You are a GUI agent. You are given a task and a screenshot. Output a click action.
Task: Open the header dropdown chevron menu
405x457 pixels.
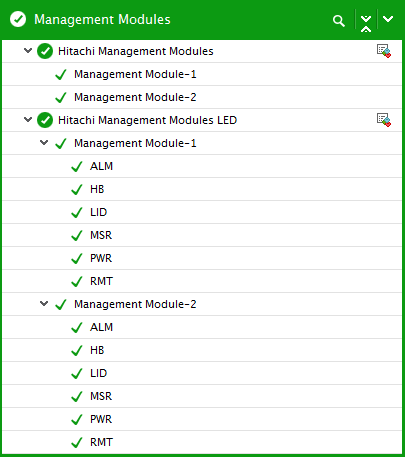[x=388, y=19]
